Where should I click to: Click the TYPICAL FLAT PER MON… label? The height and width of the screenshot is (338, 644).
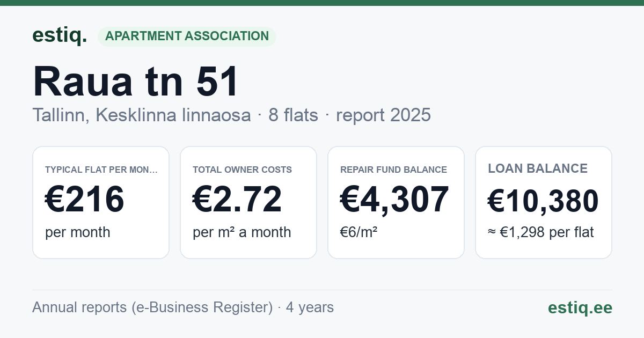click(x=101, y=170)
